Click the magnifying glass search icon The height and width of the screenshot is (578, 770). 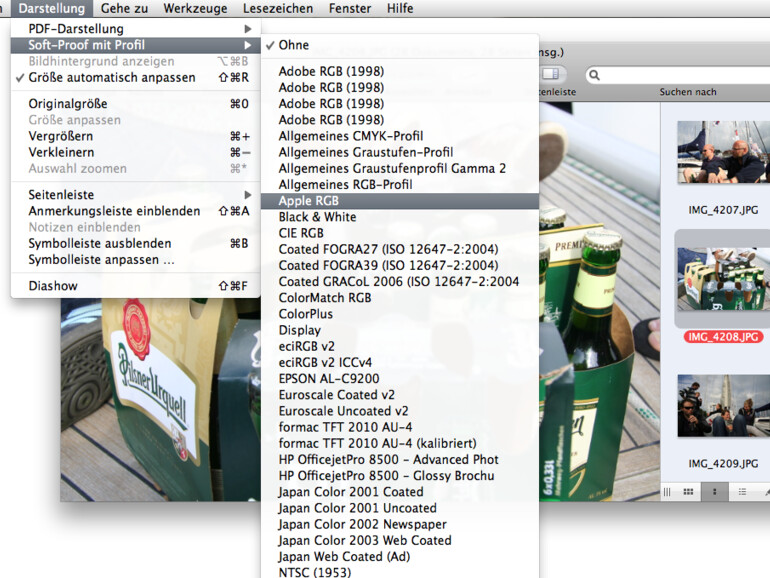pyautogui.click(x=595, y=75)
